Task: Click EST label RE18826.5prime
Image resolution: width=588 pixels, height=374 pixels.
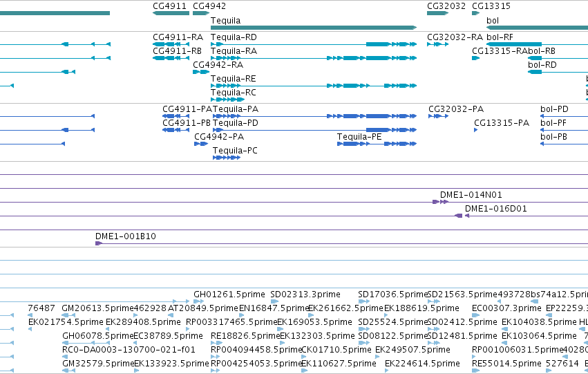Action: [x=245, y=336]
